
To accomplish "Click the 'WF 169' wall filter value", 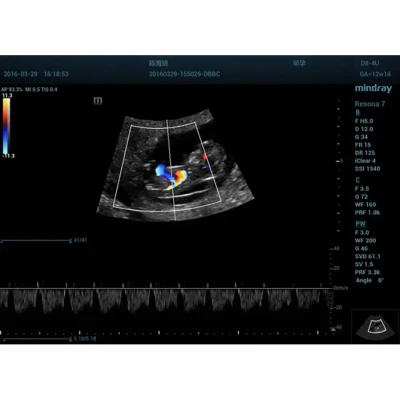I will (x=365, y=205).
